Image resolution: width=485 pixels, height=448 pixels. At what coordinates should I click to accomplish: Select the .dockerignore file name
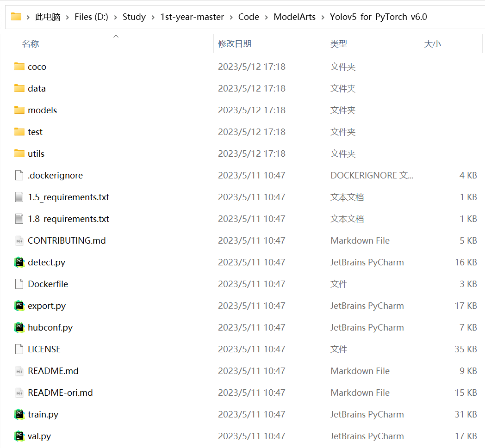tap(55, 175)
